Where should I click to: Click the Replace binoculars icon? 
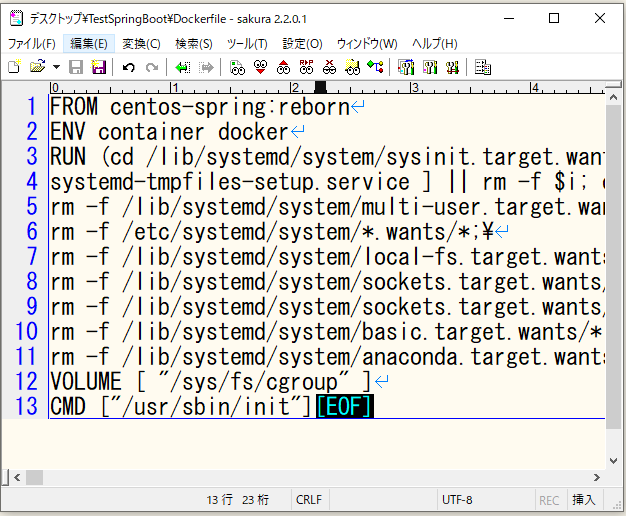tap(307, 67)
